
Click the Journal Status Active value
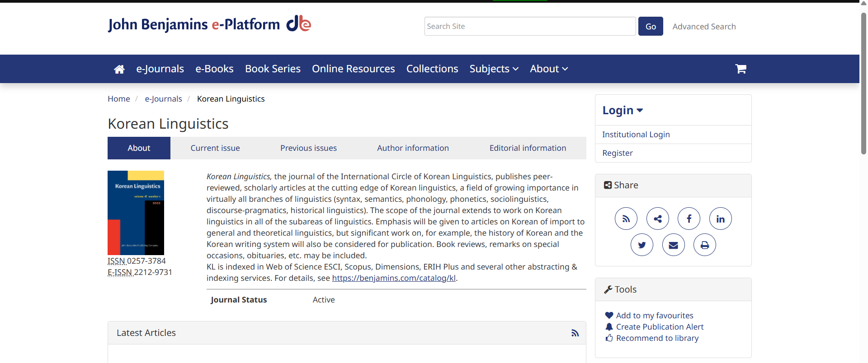coord(324,300)
